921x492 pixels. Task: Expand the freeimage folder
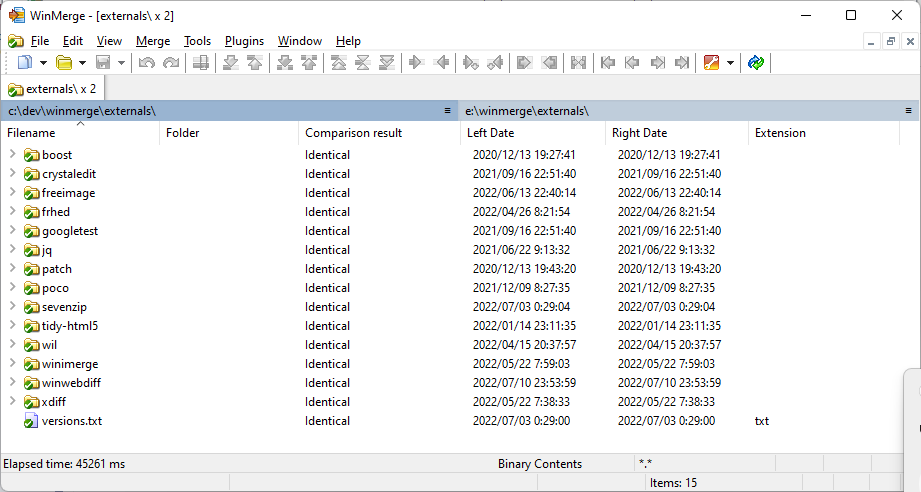click(x=12, y=192)
